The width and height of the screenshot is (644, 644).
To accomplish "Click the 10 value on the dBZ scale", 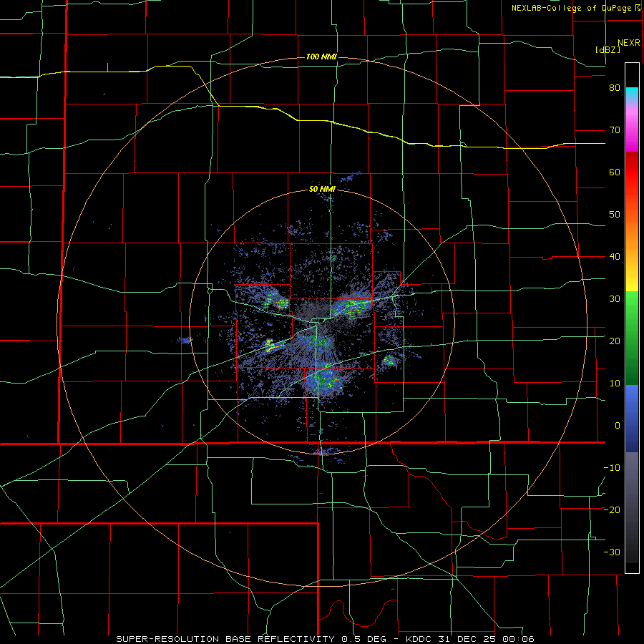I will pyautogui.click(x=615, y=384).
